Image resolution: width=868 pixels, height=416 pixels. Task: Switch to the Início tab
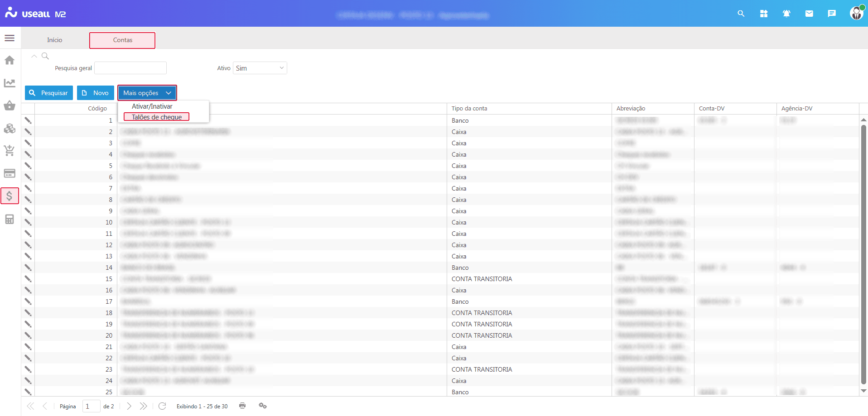tap(54, 40)
